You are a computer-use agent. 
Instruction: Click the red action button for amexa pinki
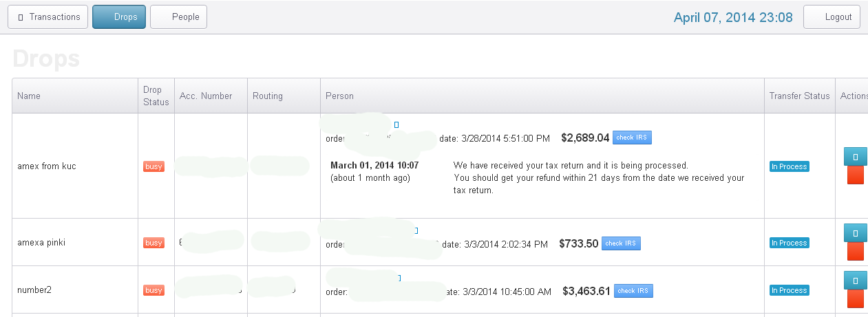pyautogui.click(x=856, y=252)
